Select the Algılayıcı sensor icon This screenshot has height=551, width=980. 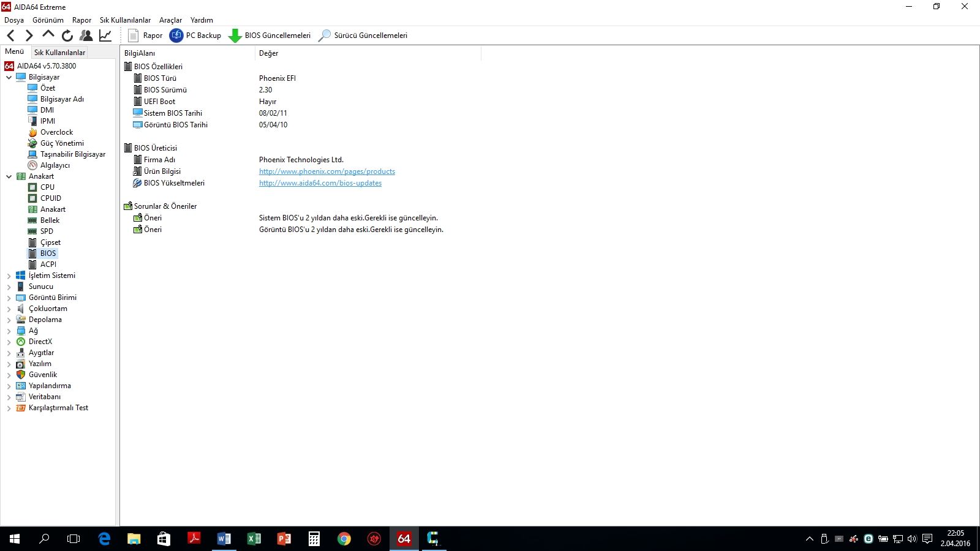tap(32, 165)
